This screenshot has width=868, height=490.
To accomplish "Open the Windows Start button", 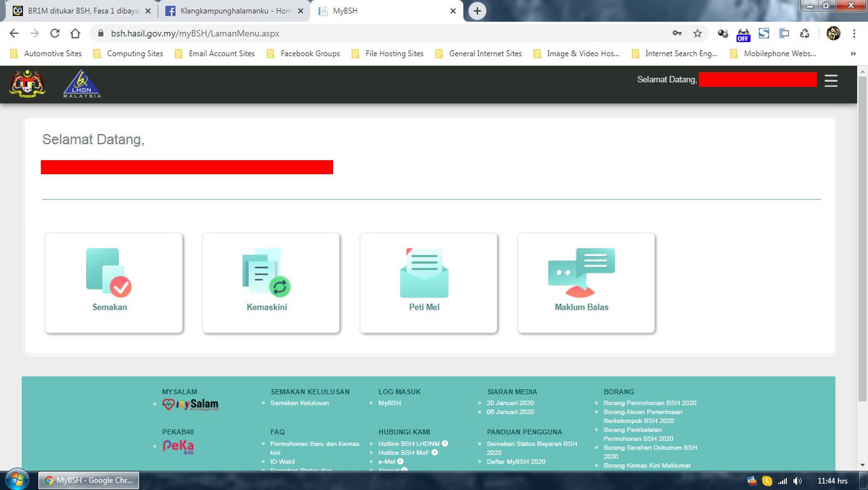I will pos(18,480).
